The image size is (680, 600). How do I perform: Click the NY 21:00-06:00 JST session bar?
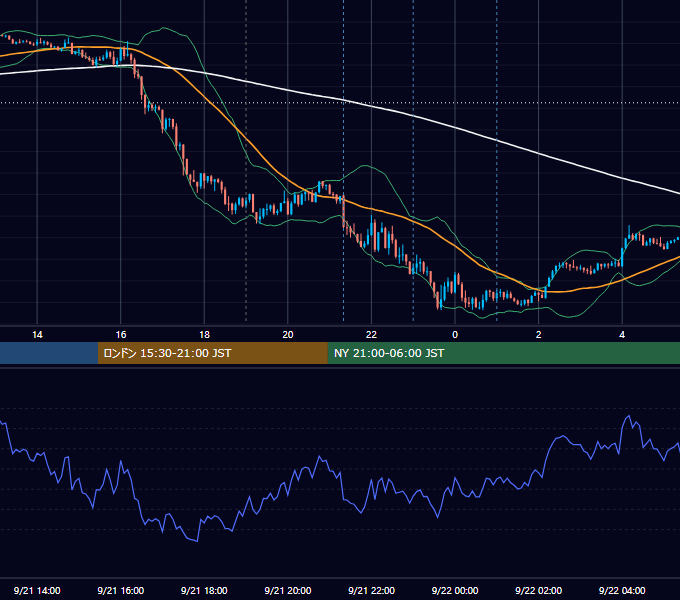point(503,353)
